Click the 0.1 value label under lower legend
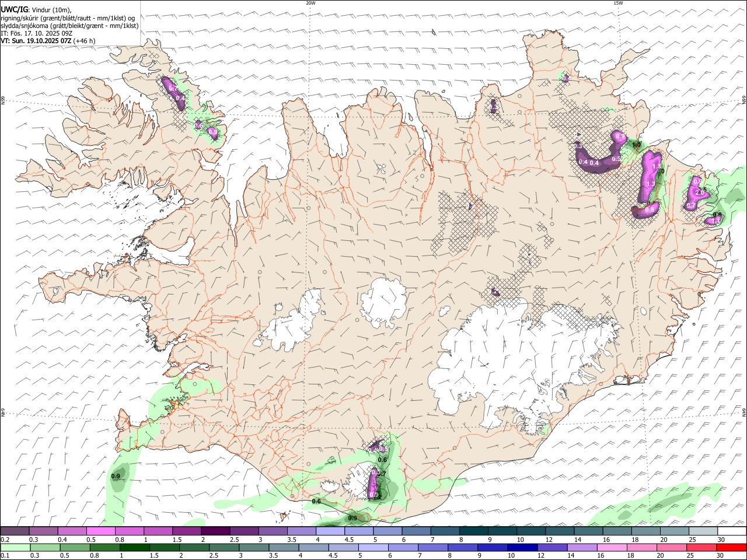 coord(4,556)
